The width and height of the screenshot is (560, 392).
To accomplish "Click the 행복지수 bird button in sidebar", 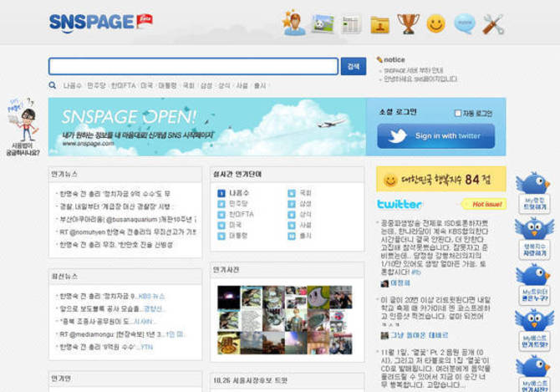I will (x=534, y=238).
